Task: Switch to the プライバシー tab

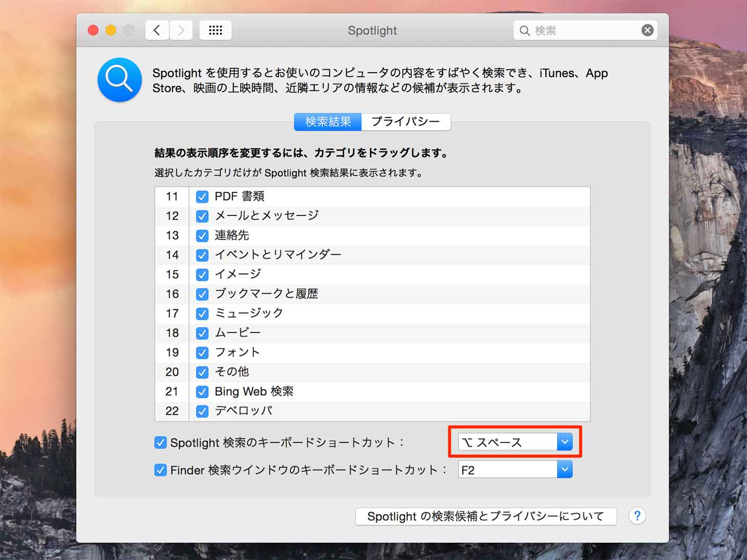Action: click(406, 122)
